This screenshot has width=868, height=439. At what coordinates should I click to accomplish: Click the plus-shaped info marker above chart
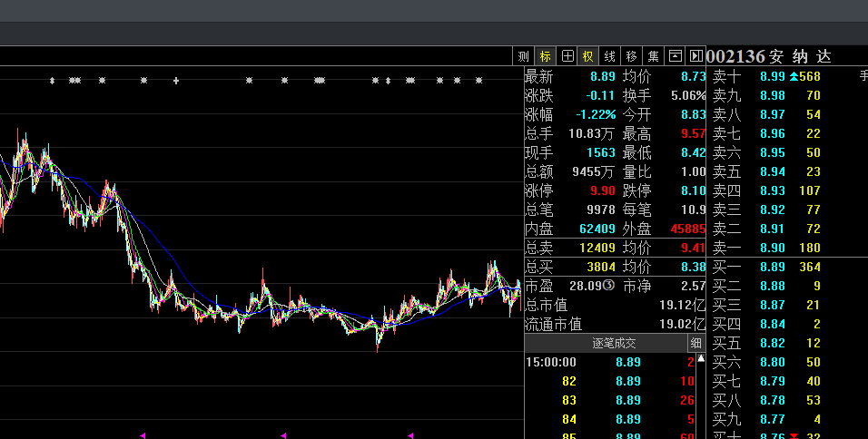point(175,81)
